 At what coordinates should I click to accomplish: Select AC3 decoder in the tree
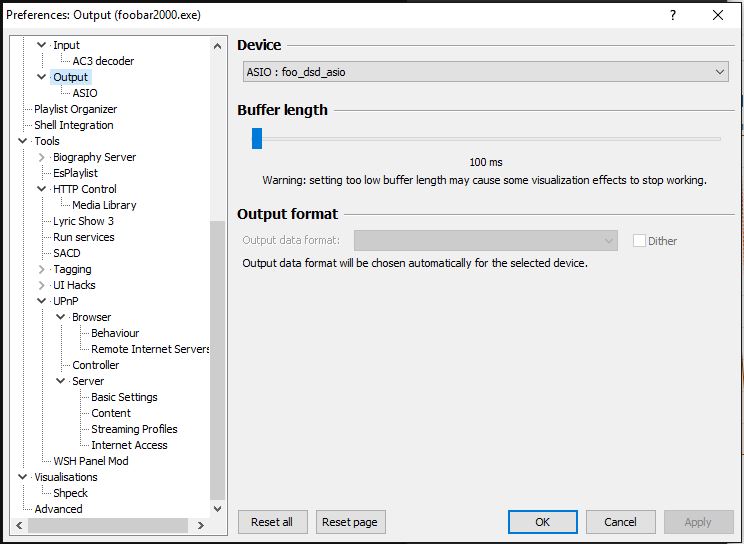point(103,61)
